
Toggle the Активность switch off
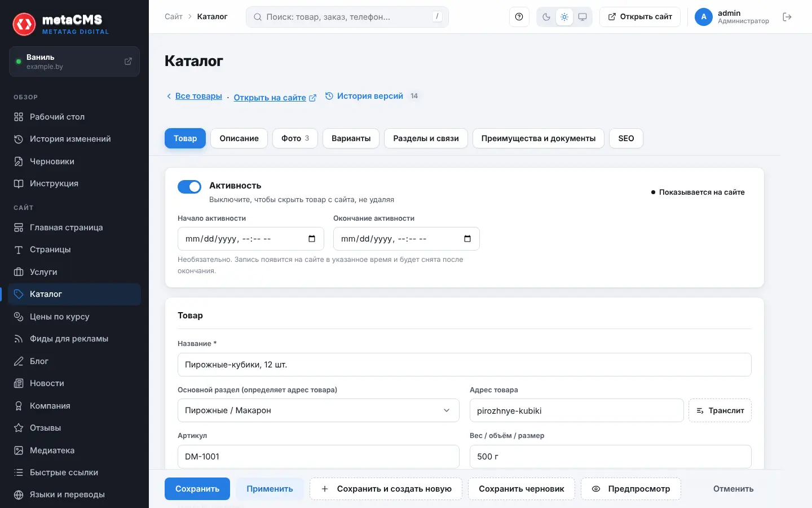point(189,187)
